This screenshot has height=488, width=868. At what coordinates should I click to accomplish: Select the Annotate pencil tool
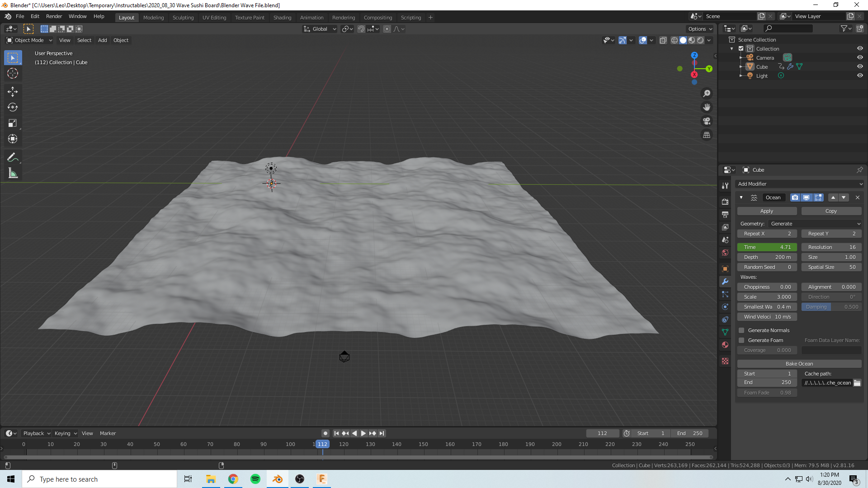[13, 157]
